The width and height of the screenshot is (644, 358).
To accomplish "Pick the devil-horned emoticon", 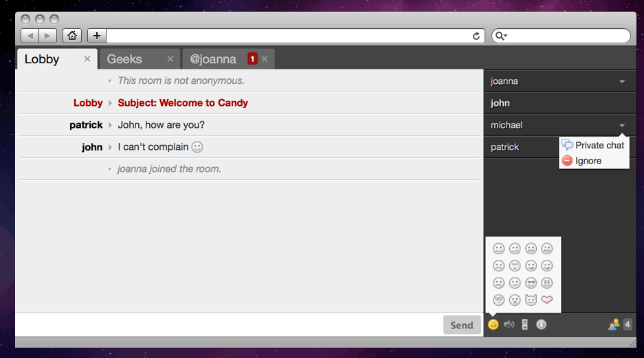I will [531, 300].
